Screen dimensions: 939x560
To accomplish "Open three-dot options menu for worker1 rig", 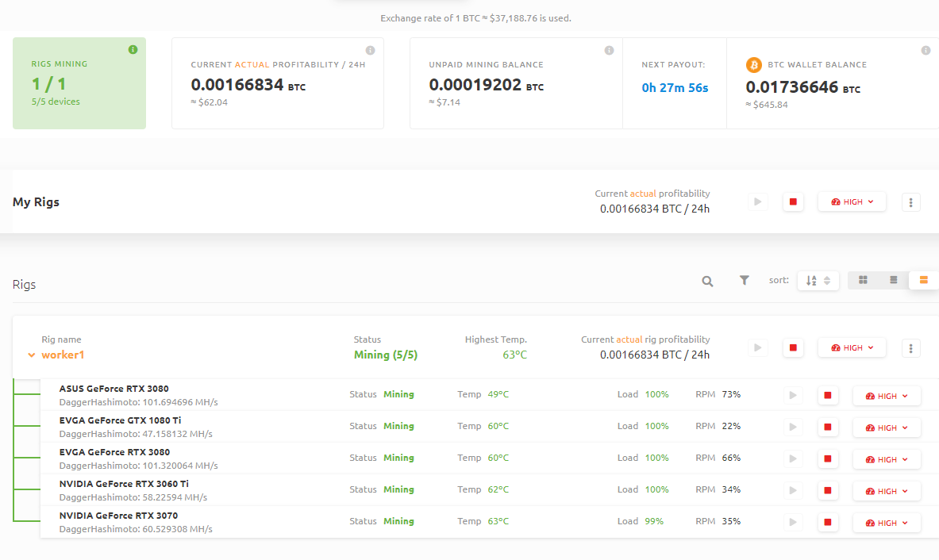I will (x=910, y=347).
